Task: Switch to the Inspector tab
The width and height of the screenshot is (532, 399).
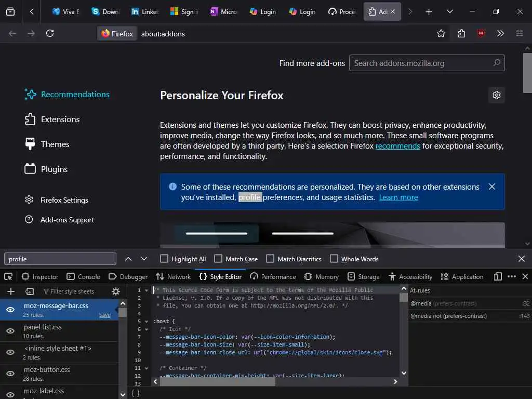Action: (40, 276)
